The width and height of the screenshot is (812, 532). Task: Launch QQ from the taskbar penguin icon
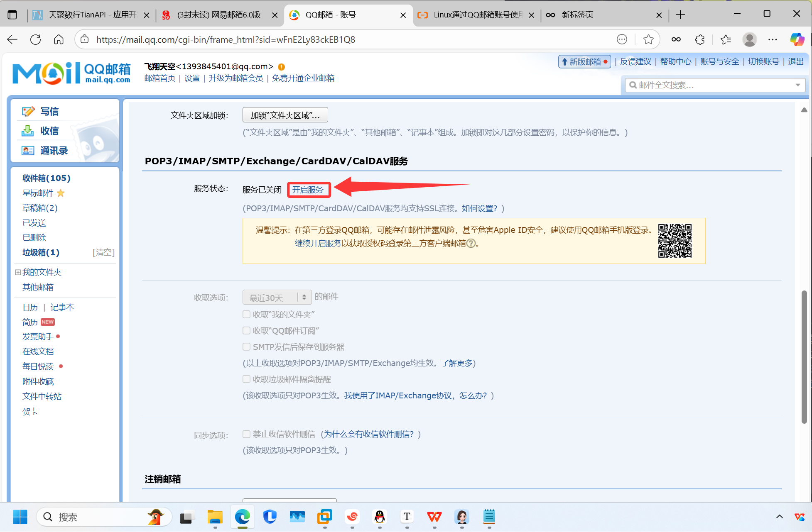(379, 517)
